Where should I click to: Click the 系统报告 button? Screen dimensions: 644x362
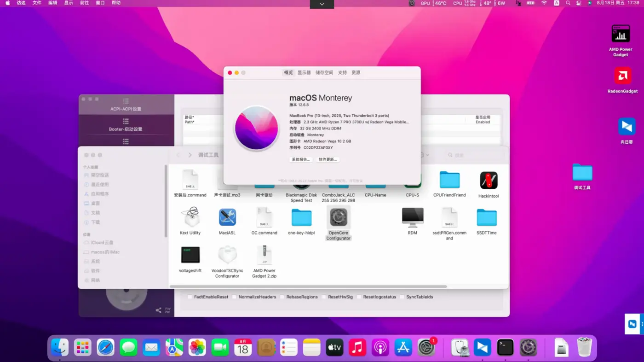301,159
